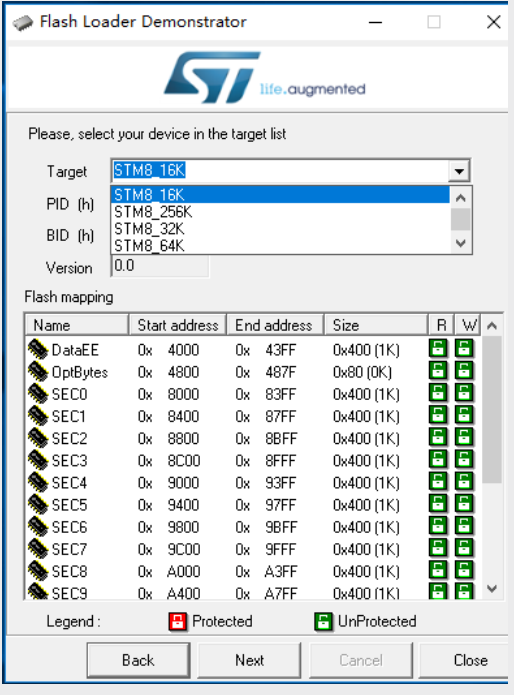This screenshot has height=695, width=514.
Task: Click the write lock icon in SEC6 row
Action: point(464,526)
